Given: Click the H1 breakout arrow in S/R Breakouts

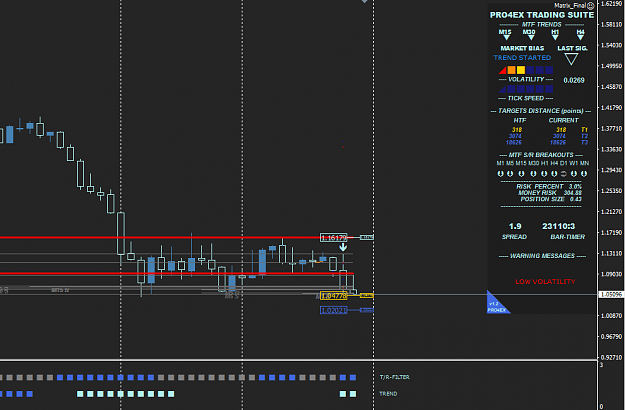Looking at the screenshot, I should (x=544, y=174).
